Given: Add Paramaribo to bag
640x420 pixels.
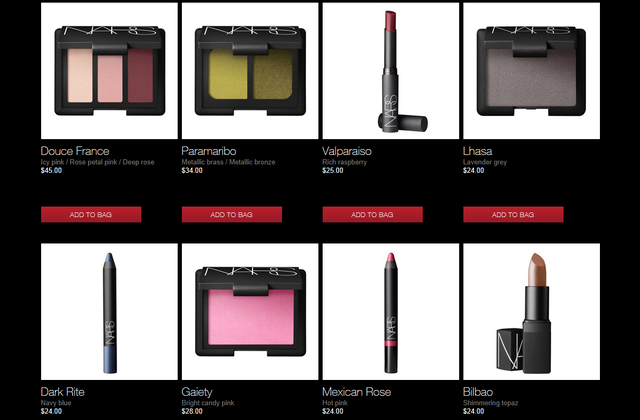Looking at the screenshot, I should pyautogui.click(x=232, y=214).
